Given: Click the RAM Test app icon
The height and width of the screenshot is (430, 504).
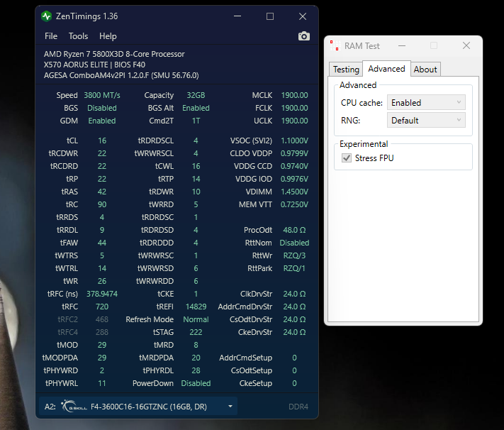Looking at the screenshot, I should [335, 45].
